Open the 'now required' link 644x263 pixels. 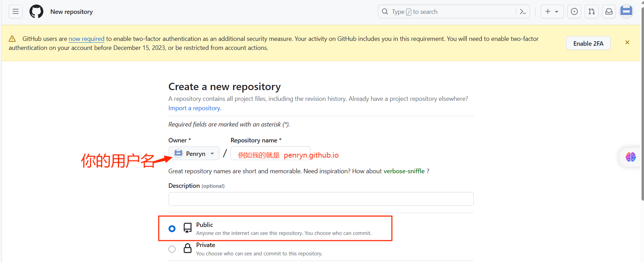pos(86,39)
